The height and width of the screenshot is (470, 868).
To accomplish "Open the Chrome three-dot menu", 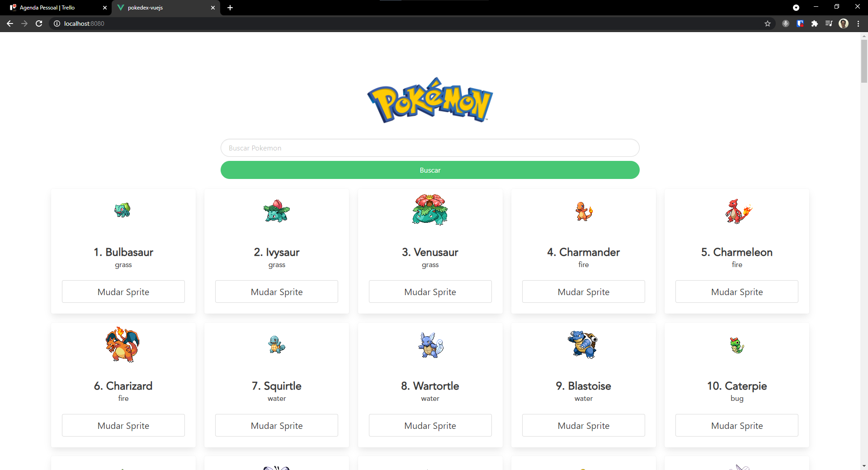I will click(858, 23).
